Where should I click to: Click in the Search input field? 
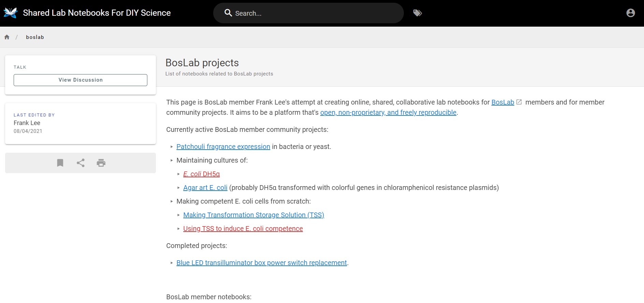click(314, 13)
